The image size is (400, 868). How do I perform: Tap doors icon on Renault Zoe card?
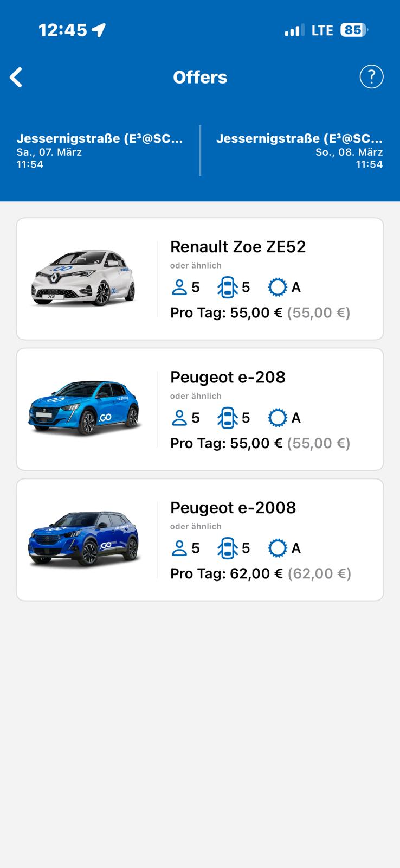pos(228,287)
